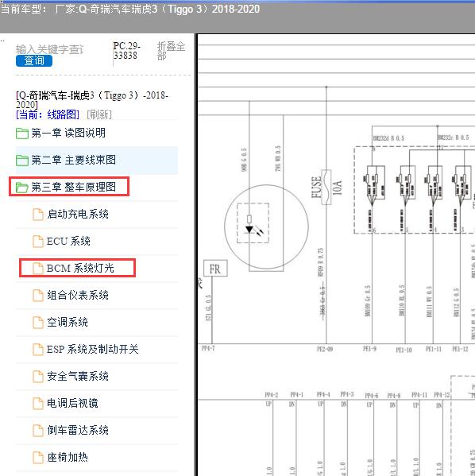The image size is (475, 476).
Task: Click document icon next to ECU 系统
Action: 38,242
